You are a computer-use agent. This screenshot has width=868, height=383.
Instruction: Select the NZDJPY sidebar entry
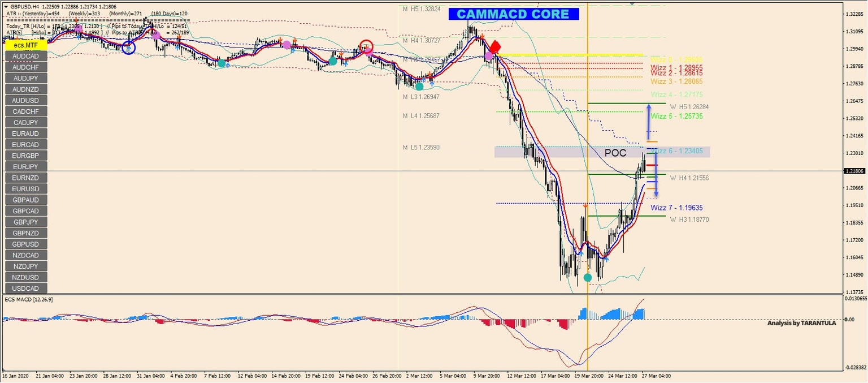pyautogui.click(x=25, y=266)
